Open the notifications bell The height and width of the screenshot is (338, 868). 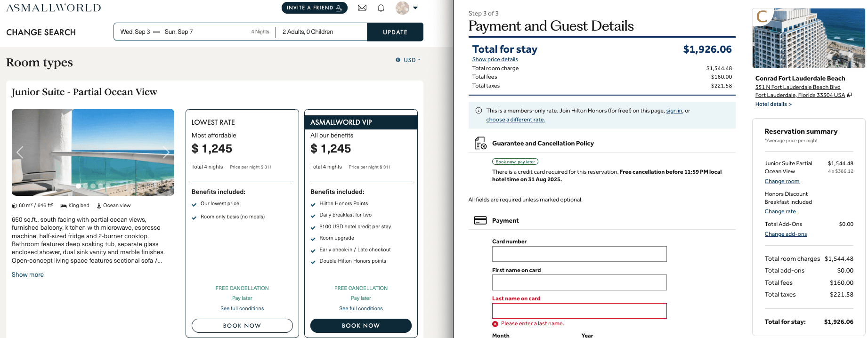381,8
